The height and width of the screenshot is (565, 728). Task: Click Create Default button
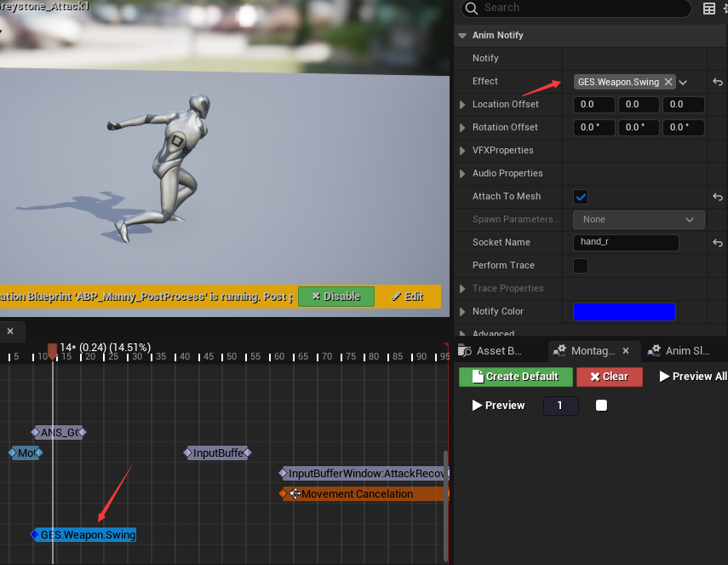click(x=516, y=377)
